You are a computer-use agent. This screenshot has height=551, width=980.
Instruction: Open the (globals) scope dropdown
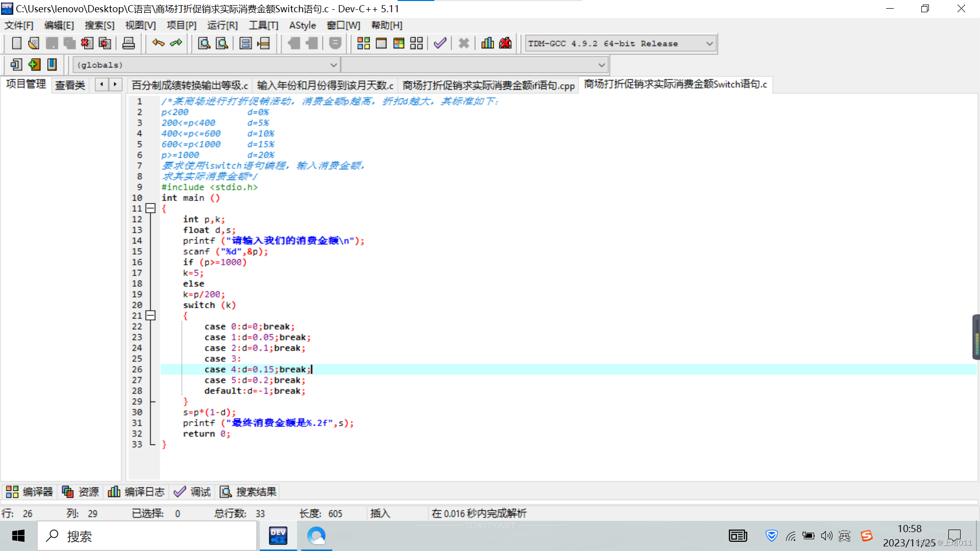pyautogui.click(x=333, y=65)
